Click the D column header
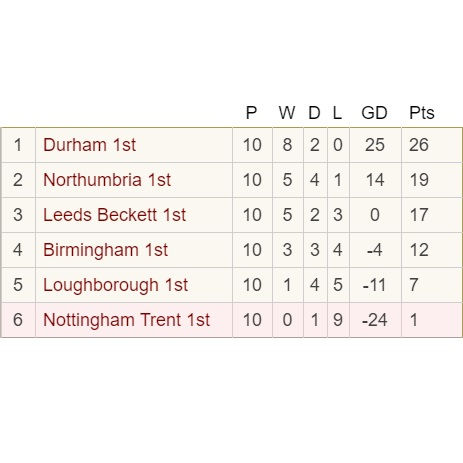 (314, 113)
